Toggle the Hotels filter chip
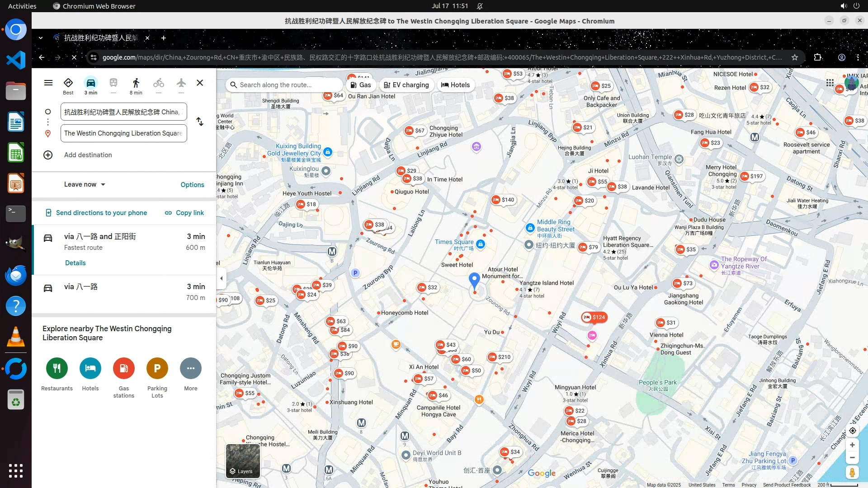 click(x=455, y=85)
